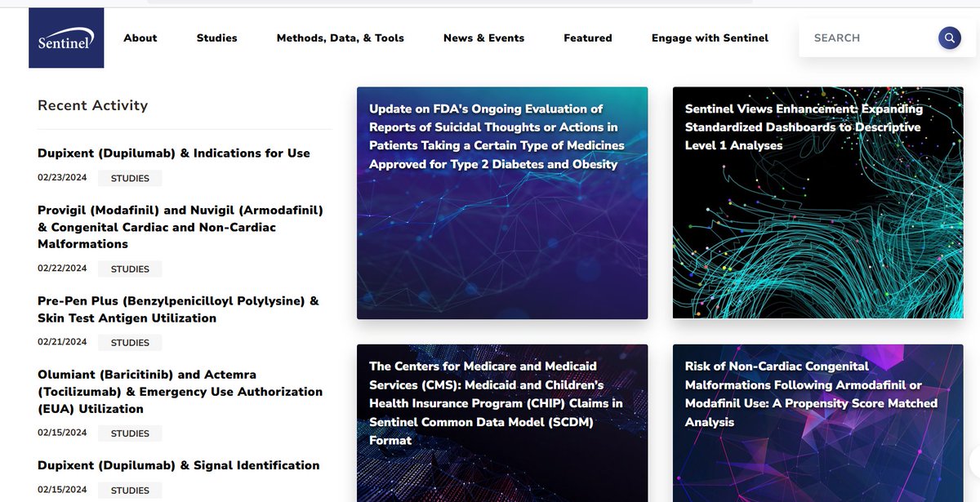Open Engage with Sentinel menu
This screenshot has height=502, width=980.
710,38
